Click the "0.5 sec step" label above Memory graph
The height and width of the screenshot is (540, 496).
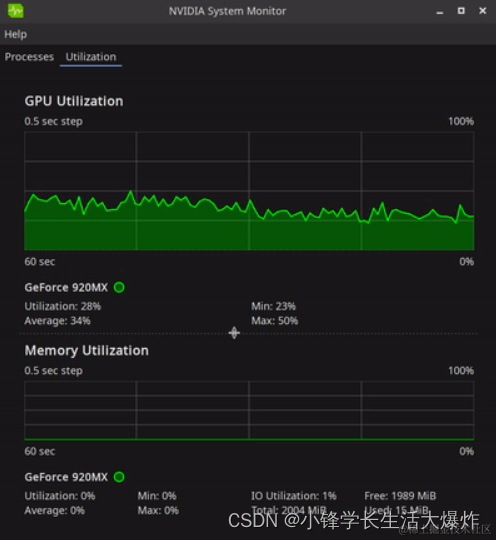point(53,371)
